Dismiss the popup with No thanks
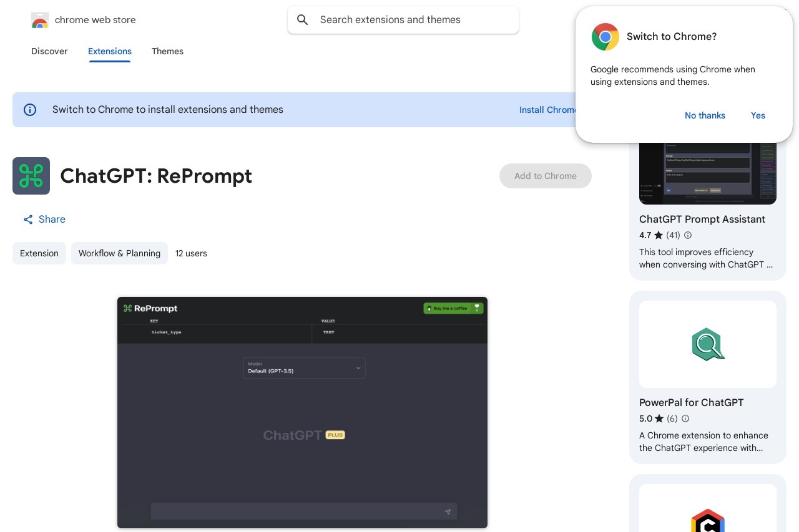The height and width of the screenshot is (532, 799). pos(705,115)
